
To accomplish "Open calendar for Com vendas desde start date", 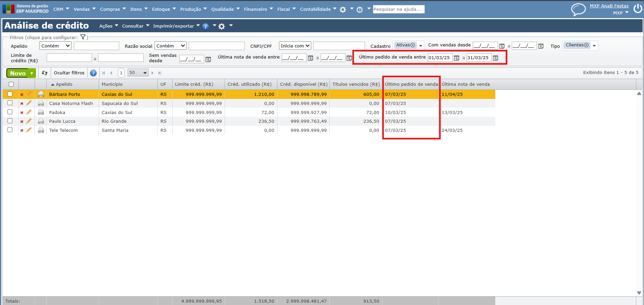I will (x=502, y=46).
